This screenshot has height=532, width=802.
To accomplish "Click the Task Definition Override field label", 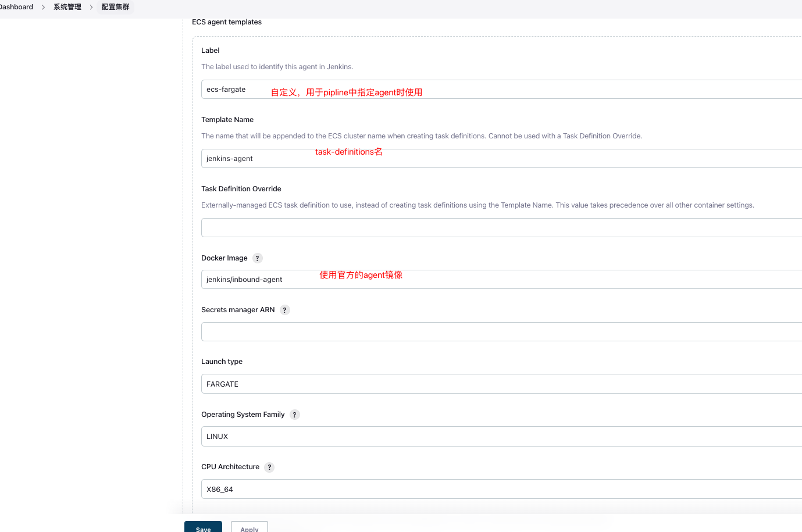I will (241, 188).
